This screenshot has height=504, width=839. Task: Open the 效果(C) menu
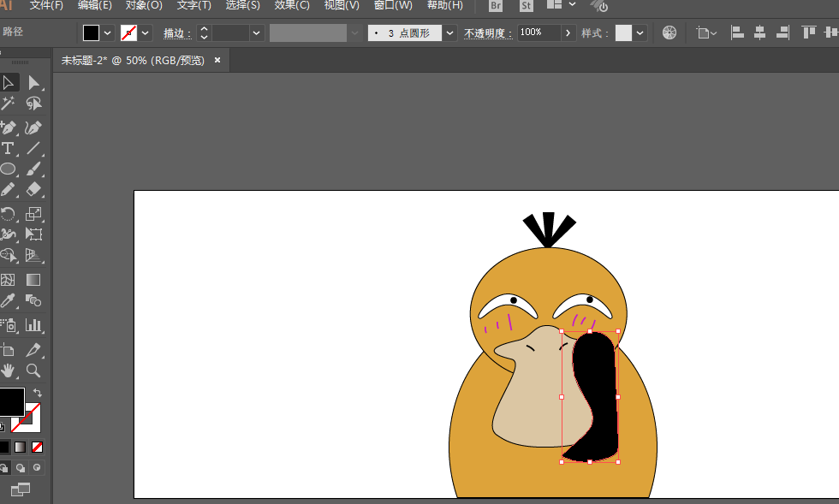pos(292,5)
